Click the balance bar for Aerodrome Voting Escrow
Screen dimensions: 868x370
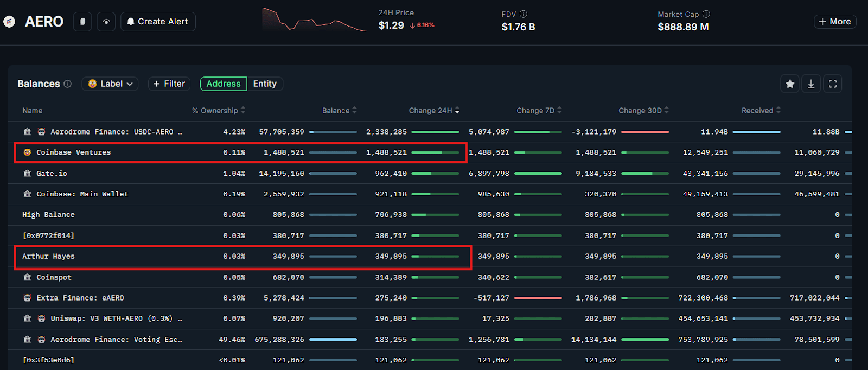click(333, 340)
